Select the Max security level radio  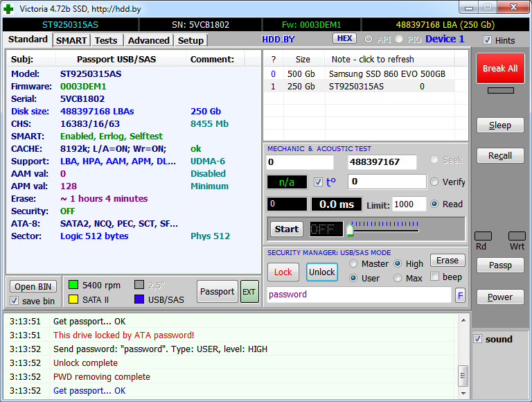pos(398,278)
